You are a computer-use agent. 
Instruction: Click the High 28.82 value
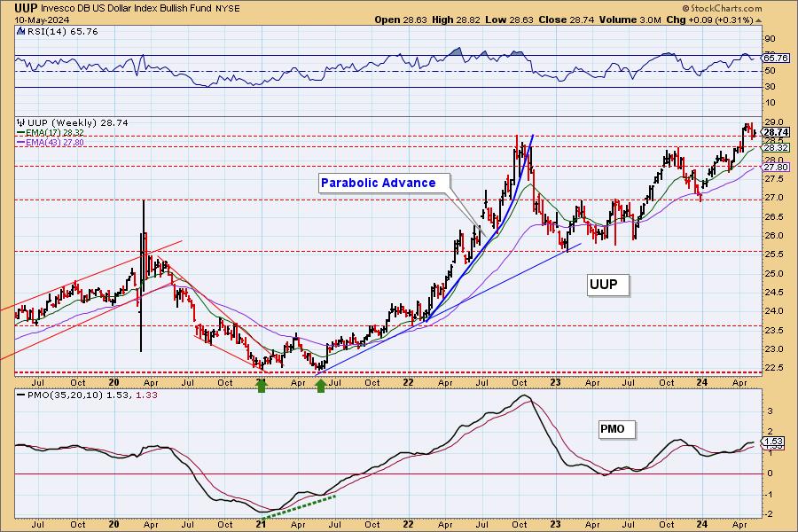click(456, 20)
